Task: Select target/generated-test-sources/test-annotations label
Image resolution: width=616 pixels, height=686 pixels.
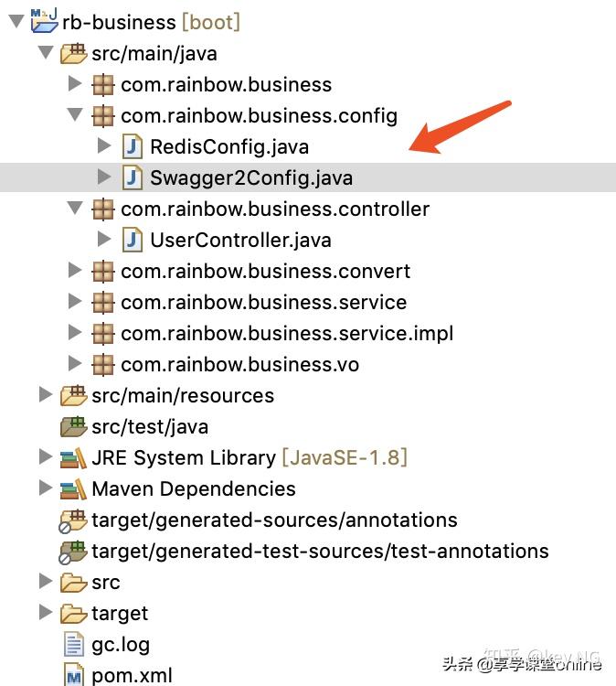Action: [x=320, y=552]
